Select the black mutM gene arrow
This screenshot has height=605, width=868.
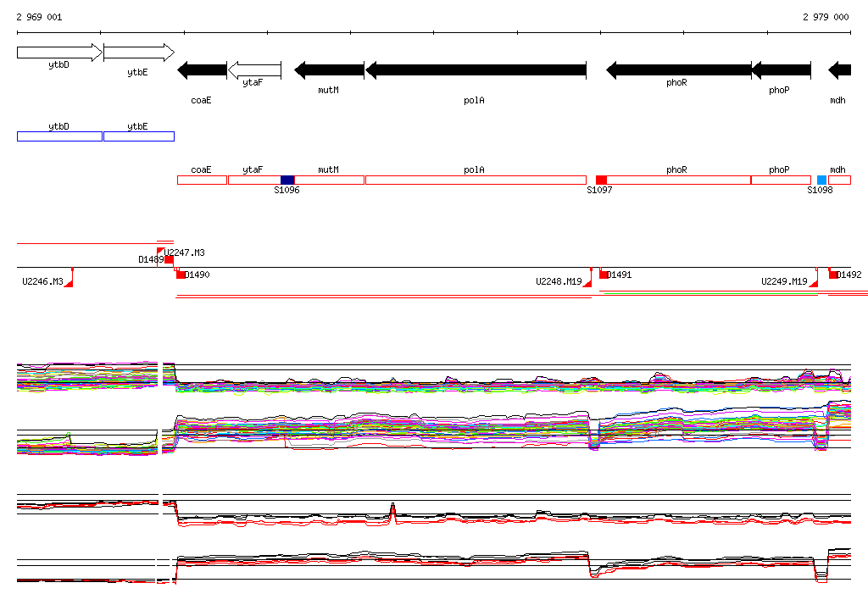click(x=330, y=70)
